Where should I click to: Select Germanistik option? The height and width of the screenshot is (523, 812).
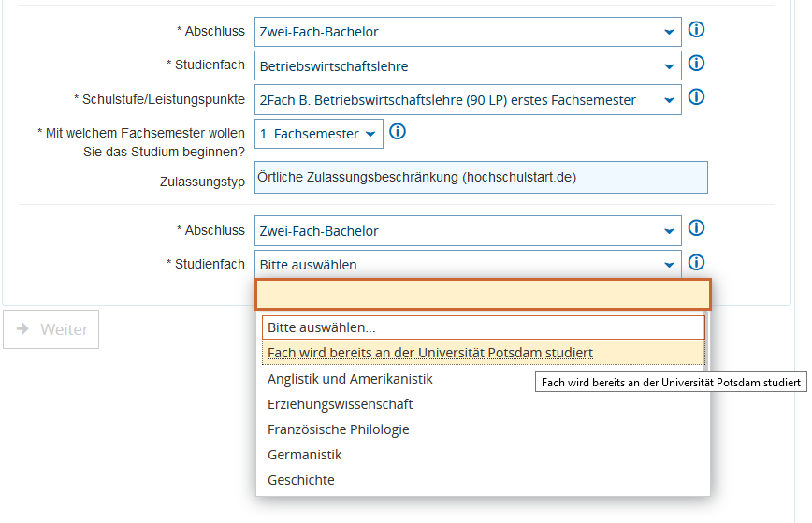tap(483, 455)
